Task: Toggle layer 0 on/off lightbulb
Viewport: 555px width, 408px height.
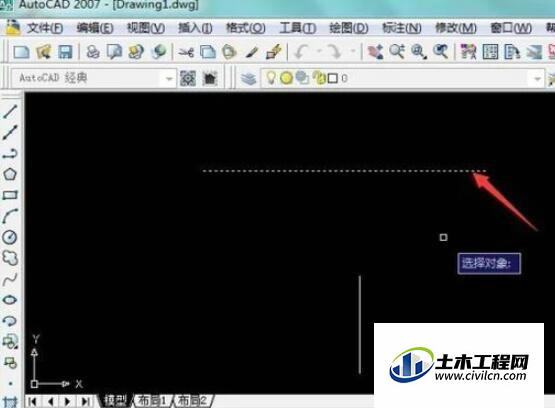Action: pos(271,77)
